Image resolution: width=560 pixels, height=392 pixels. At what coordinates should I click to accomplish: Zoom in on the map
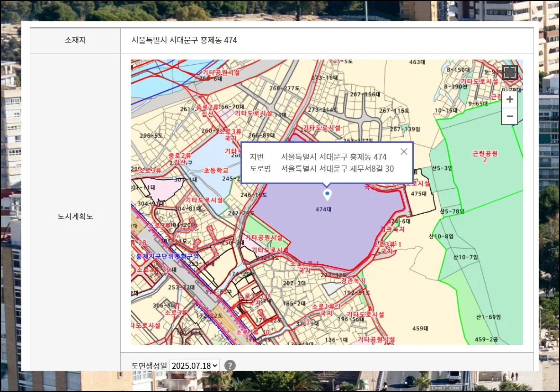point(509,100)
